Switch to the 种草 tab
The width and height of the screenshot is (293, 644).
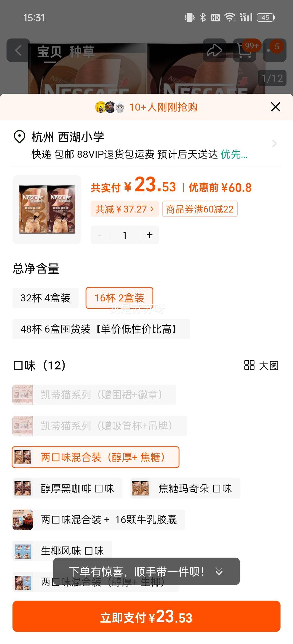(82, 51)
